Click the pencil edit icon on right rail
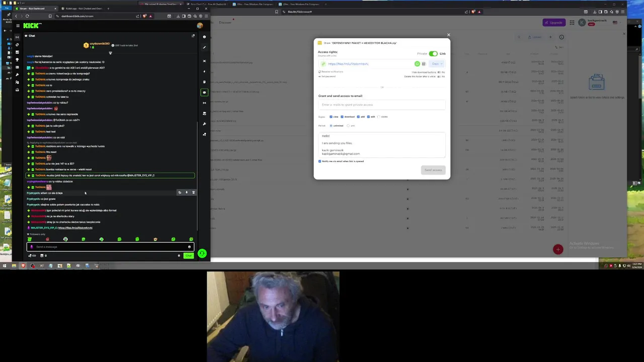 pyautogui.click(x=204, y=47)
